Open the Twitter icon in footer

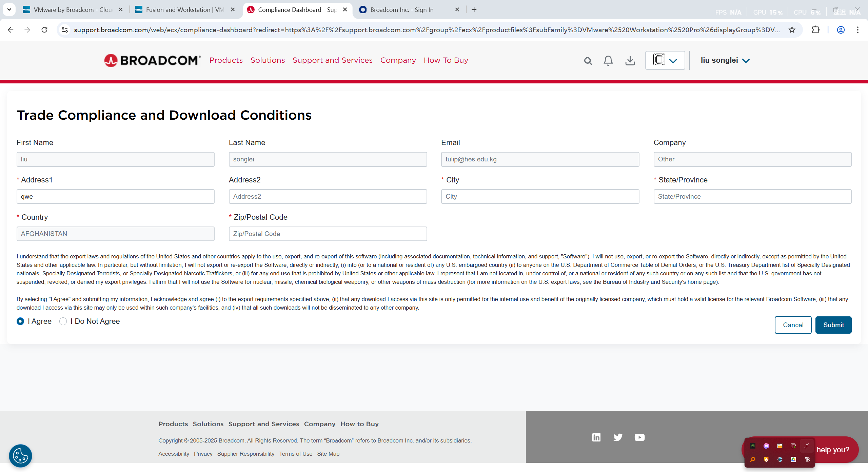(x=618, y=437)
